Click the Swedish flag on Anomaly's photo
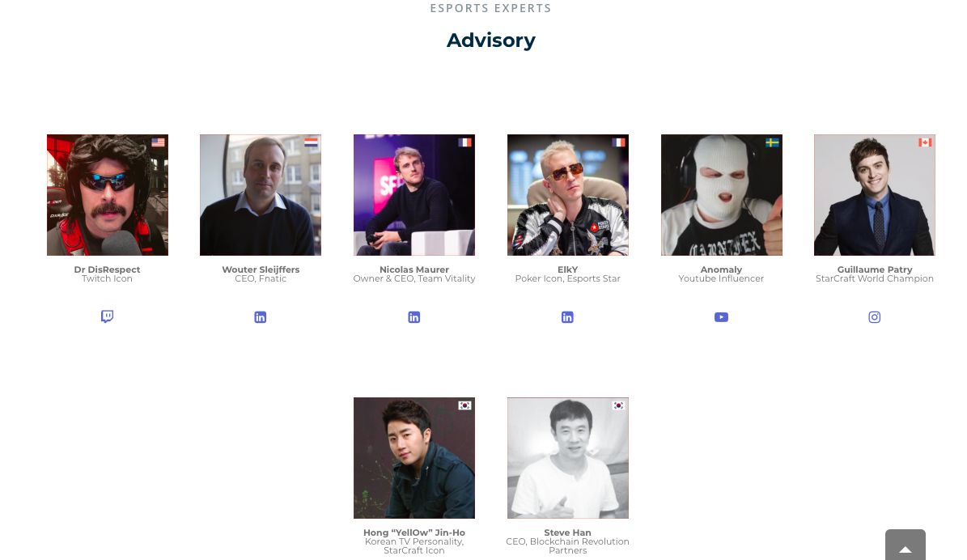The image size is (967, 560). (x=772, y=142)
